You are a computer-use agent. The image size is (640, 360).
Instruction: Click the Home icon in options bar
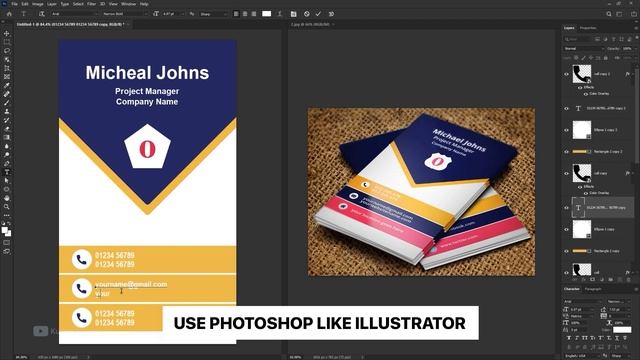(9, 14)
